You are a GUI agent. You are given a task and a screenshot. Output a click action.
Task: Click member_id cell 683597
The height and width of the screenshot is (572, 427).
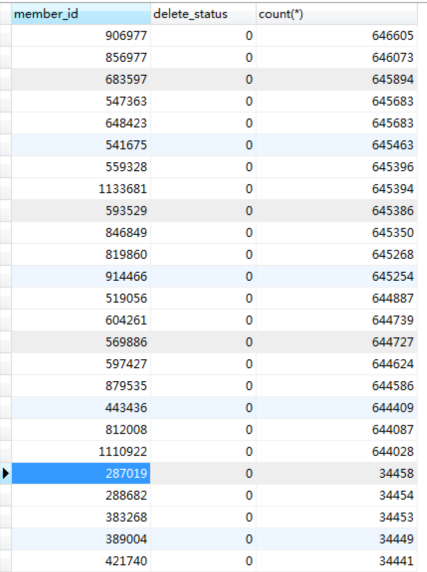tap(81, 80)
